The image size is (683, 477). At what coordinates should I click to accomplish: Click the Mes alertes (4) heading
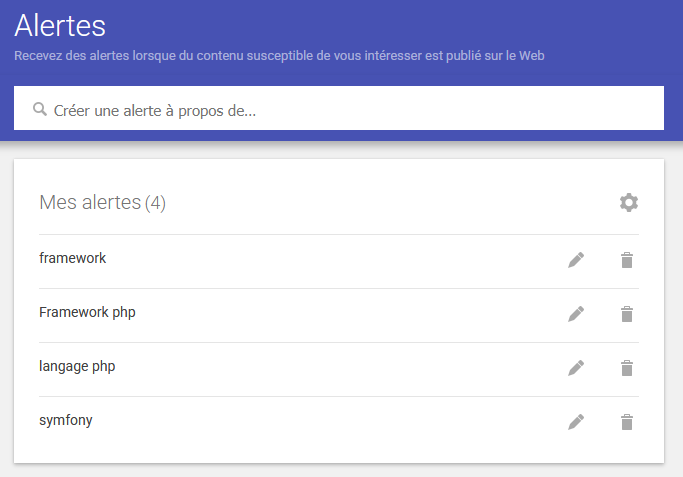click(x=102, y=203)
